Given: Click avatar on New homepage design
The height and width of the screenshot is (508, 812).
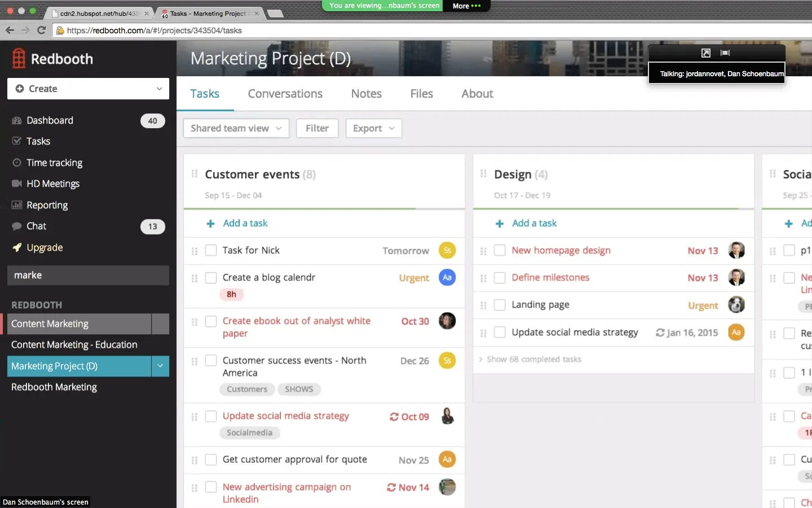Looking at the screenshot, I should click(x=736, y=250).
